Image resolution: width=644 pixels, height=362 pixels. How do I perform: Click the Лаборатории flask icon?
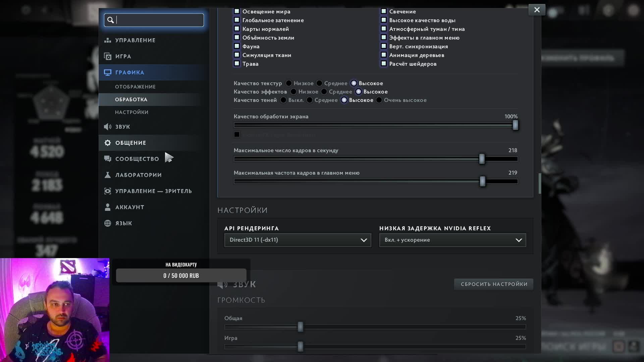(x=108, y=175)
